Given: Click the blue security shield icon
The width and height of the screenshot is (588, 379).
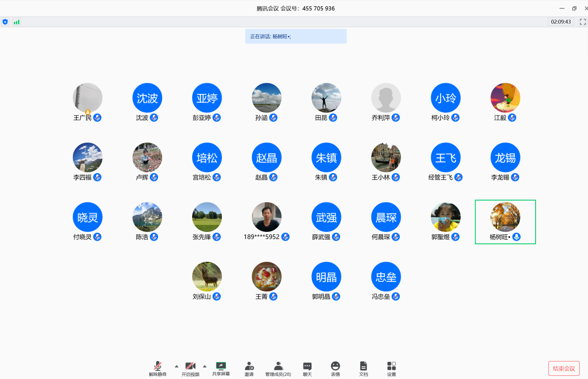Looking at the screenshot, I should [5, 22].
